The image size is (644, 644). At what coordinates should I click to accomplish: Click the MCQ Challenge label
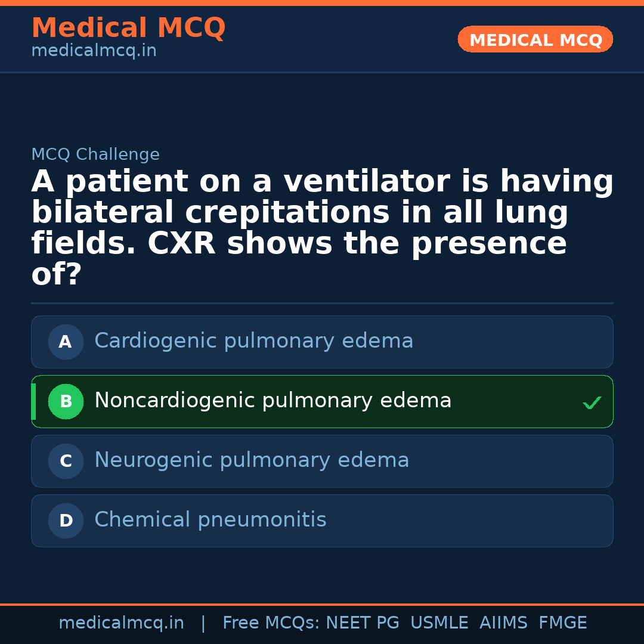[95, 155]
